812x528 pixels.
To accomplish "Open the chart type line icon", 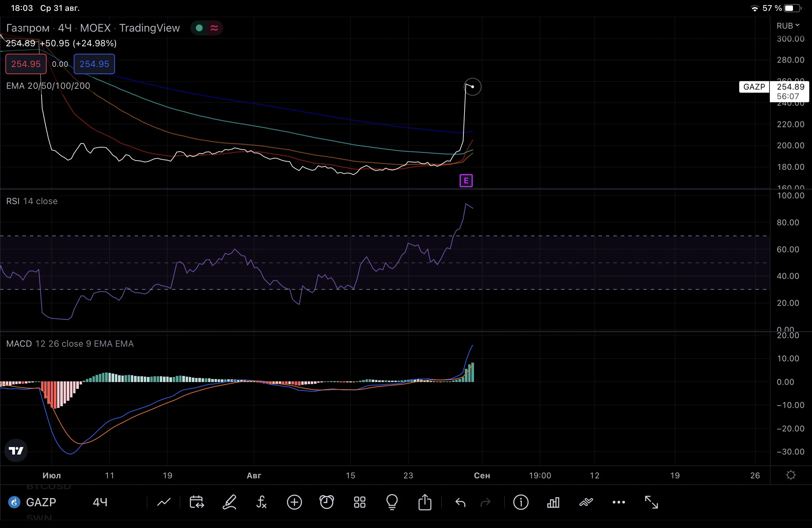I will coord(164,502).
